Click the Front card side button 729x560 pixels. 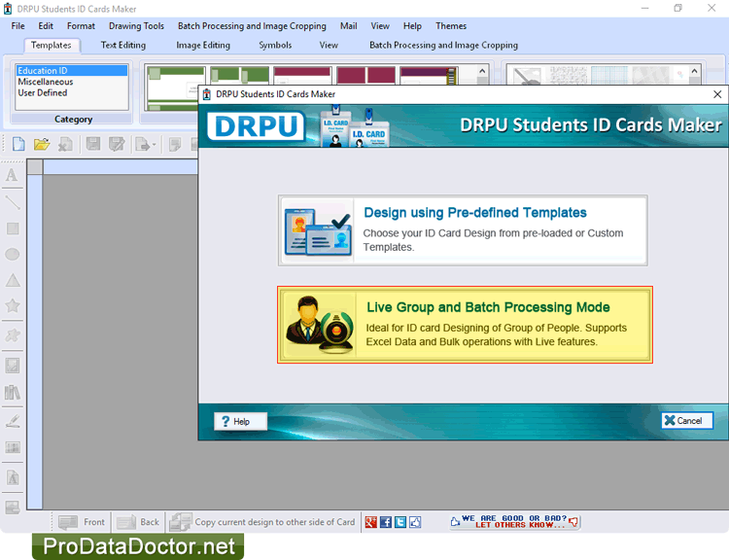[82, 522]
